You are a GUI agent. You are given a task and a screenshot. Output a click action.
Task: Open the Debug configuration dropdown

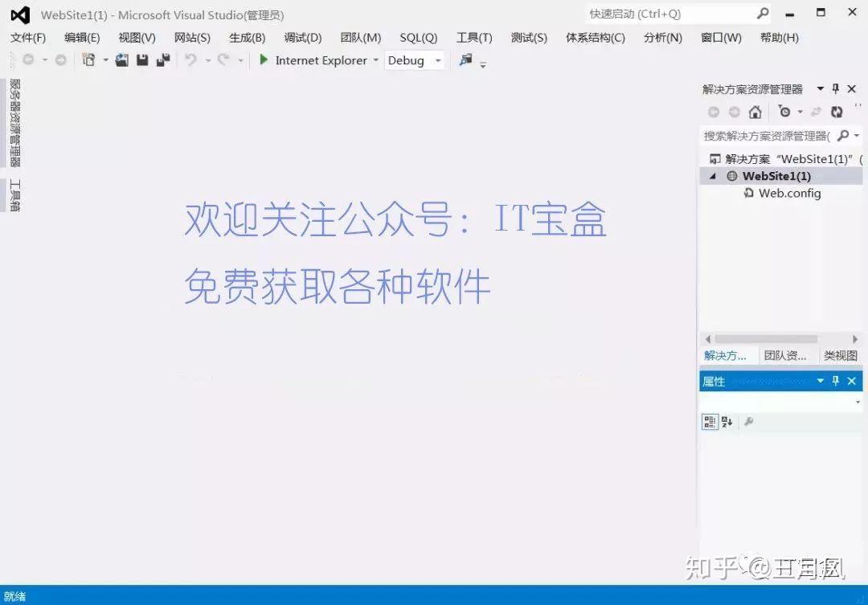[x=435, y=60]
